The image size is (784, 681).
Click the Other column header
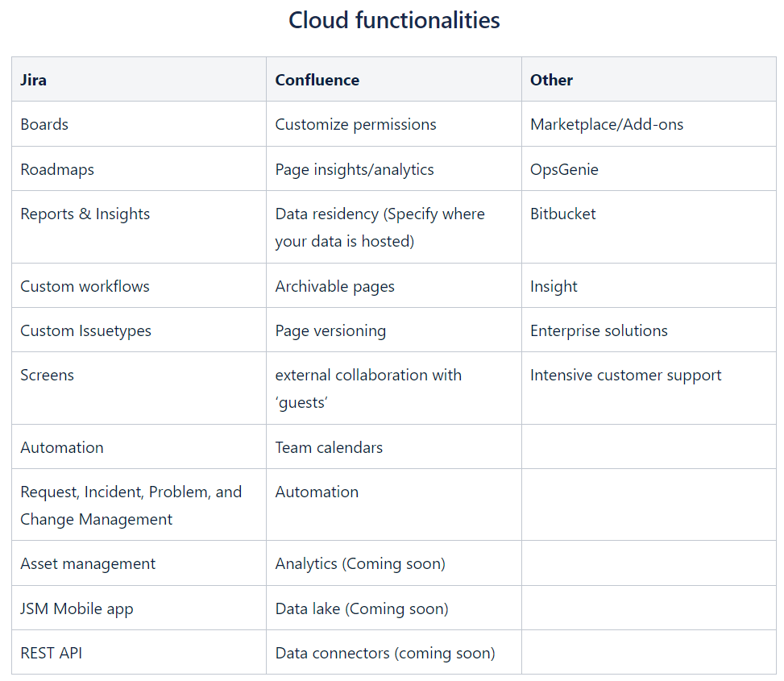click(649, 80)
